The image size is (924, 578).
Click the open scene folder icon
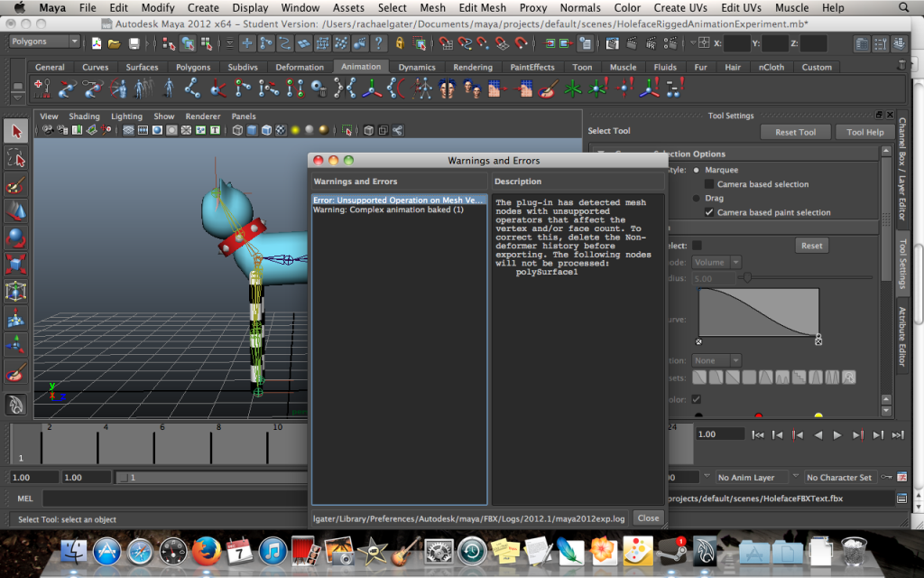coord(115,43)
